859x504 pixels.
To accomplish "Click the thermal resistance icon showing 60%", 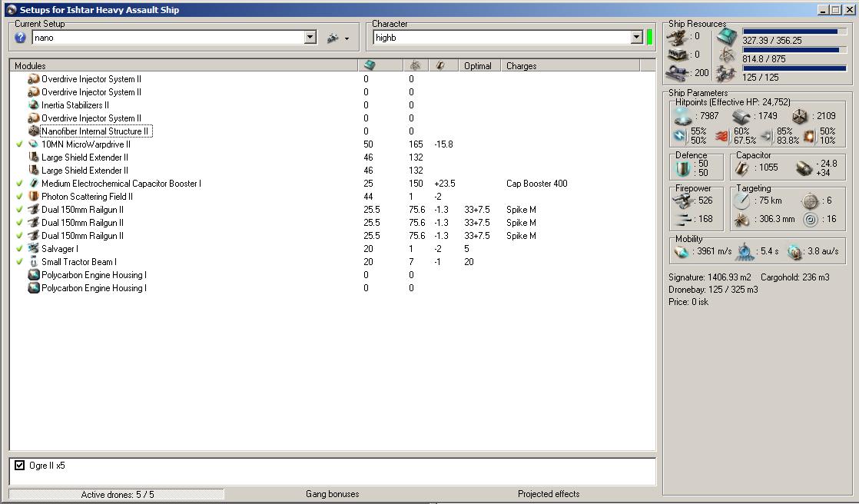I will 723,135.
